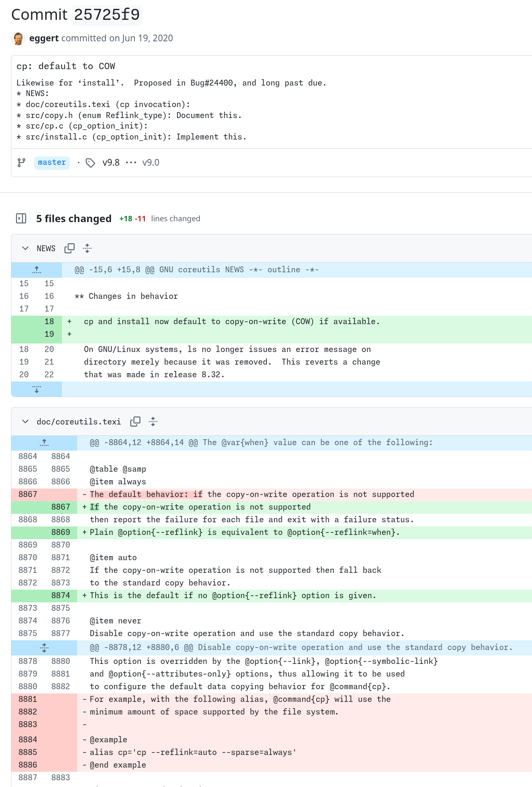Expand the hidden tags ellipsis
Viewport: 532px width, 787px height.
tap(131, 163)
